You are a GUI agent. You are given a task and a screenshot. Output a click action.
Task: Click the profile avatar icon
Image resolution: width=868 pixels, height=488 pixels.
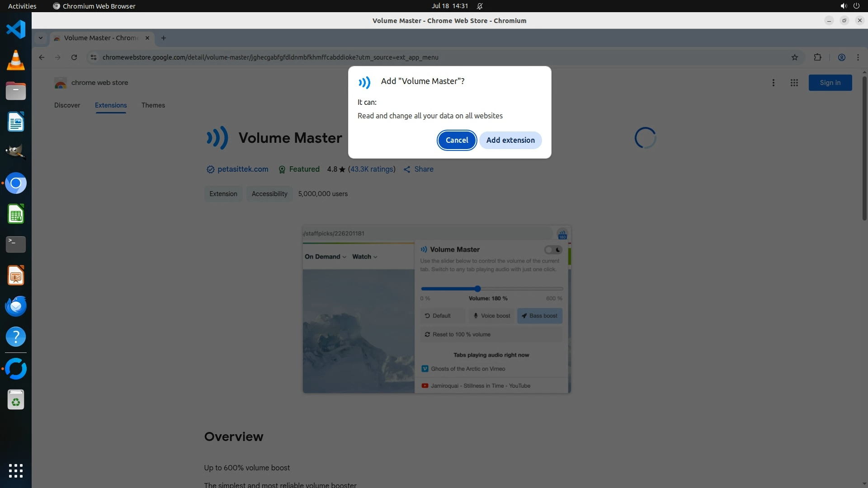point(841,57)
